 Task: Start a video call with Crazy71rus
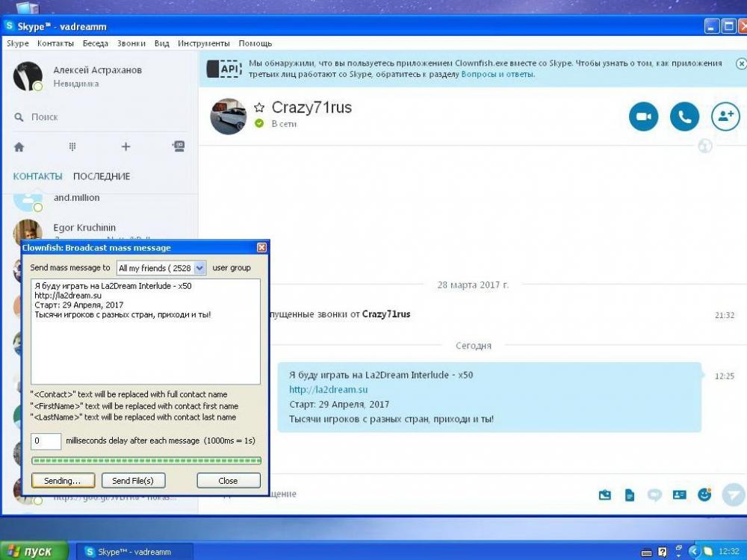(x=643, y=116)
